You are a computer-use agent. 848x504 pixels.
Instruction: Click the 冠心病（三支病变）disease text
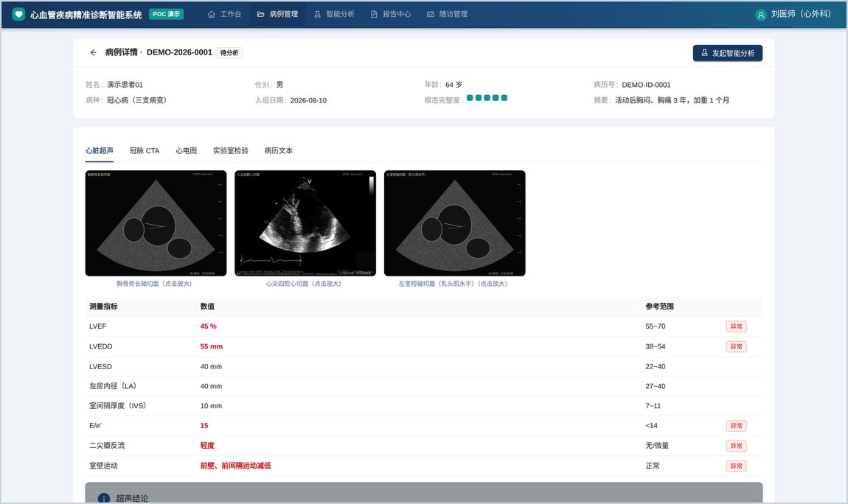click(137, 100)
